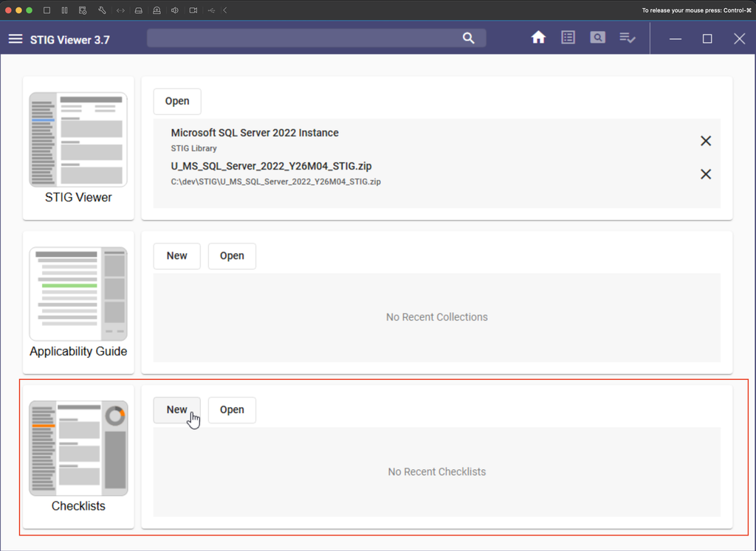756x551 pixels.
Task: Click the VM snapshot icon
Action: pos(83,10)
